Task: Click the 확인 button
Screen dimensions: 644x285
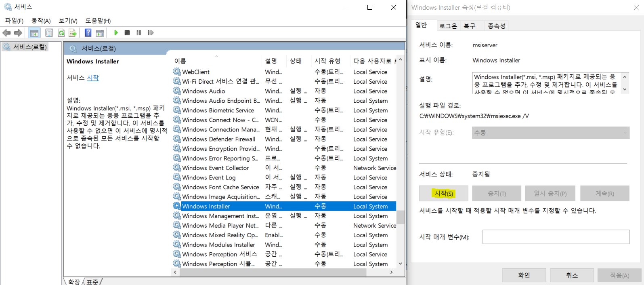Action: coord(524,275)
